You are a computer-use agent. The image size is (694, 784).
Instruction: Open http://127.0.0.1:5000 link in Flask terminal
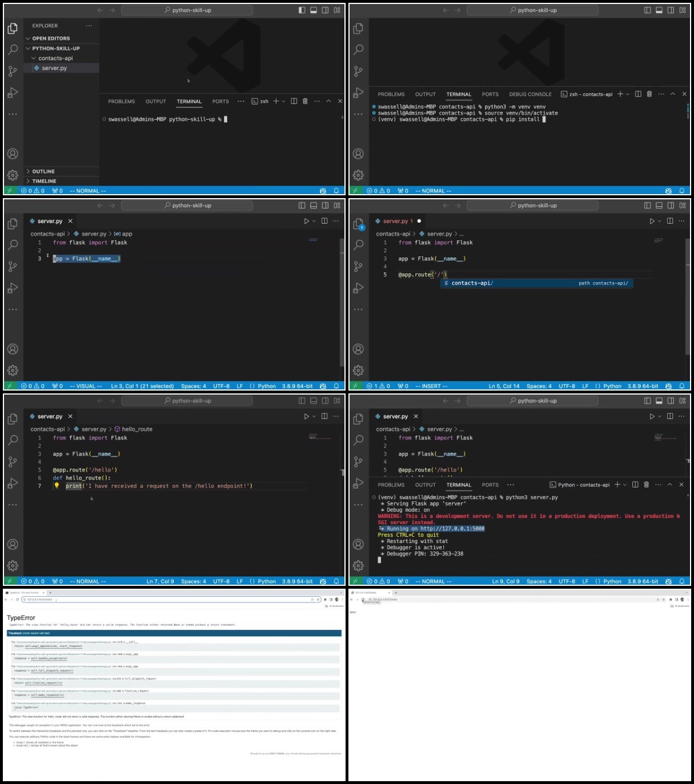452,529
